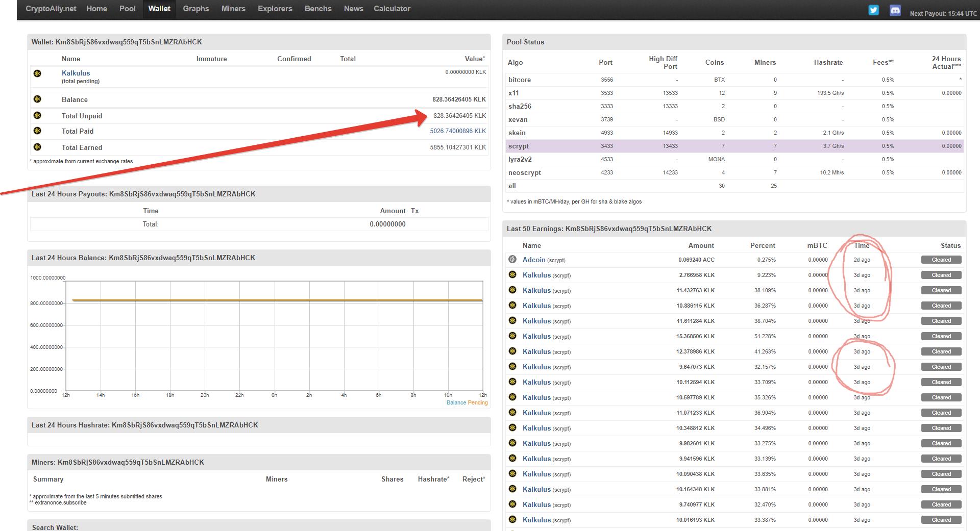Select the Wallet tab

pos(159,9)
